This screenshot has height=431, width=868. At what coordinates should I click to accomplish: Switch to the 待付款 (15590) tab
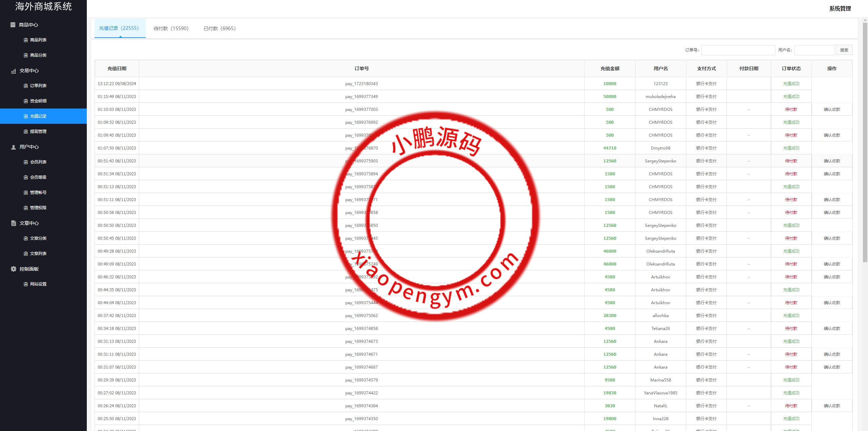(x=171, y=28)
